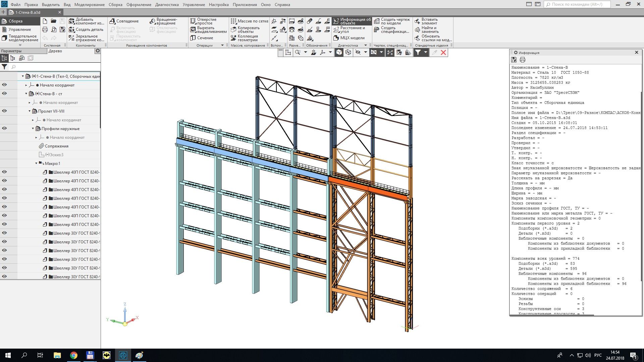Viewport: 644px width, 362px height.
Task: Open the zoom tool dropdown arrow
Action: [305, 52]
